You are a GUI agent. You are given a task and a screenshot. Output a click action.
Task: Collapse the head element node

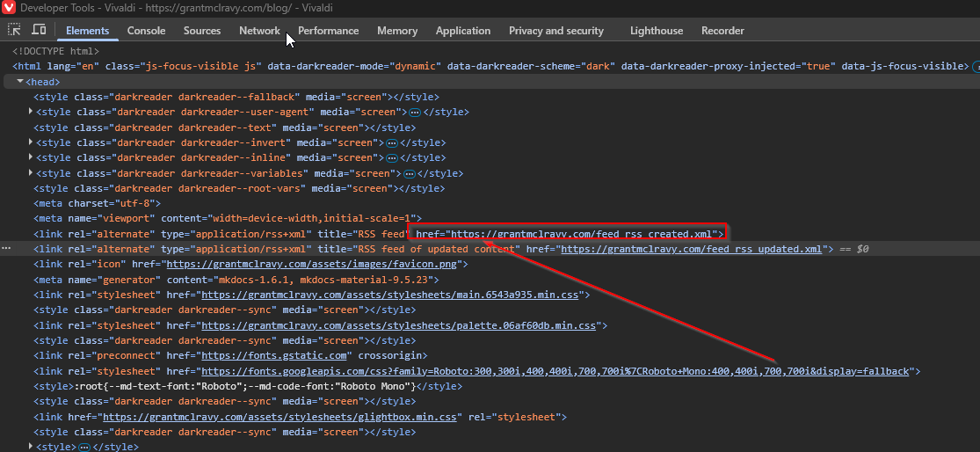click(x=20, y=82)
